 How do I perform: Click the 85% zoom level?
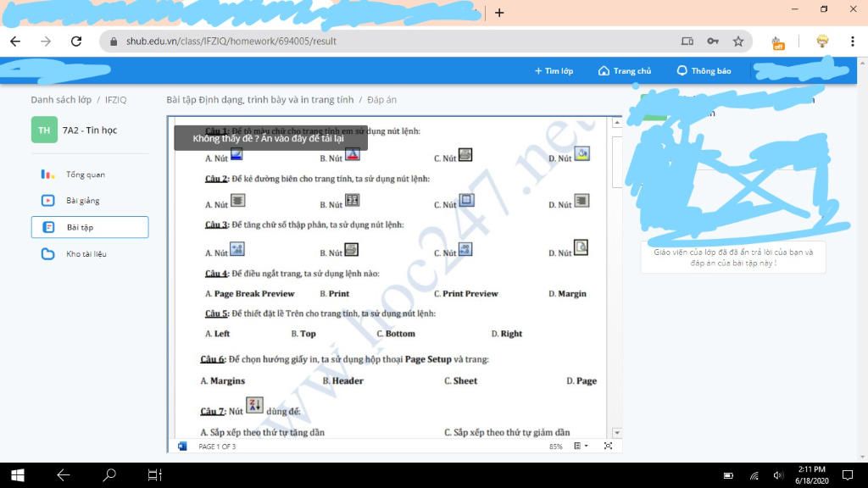[556, 446]
